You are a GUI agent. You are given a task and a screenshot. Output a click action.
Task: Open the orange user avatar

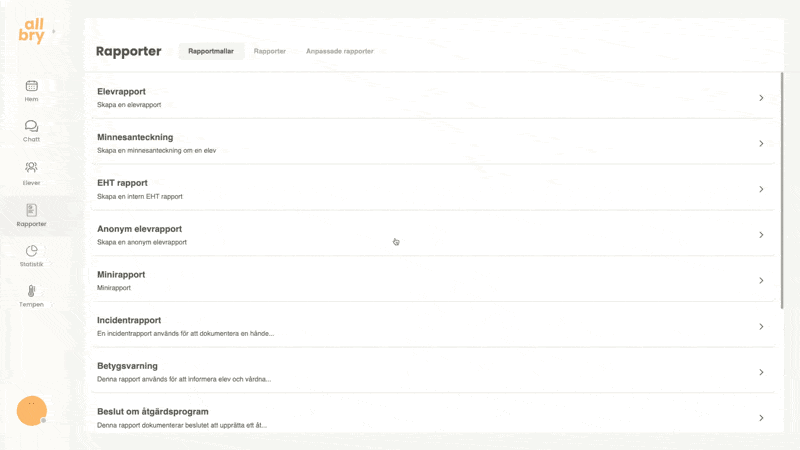(x=32, y=410)
